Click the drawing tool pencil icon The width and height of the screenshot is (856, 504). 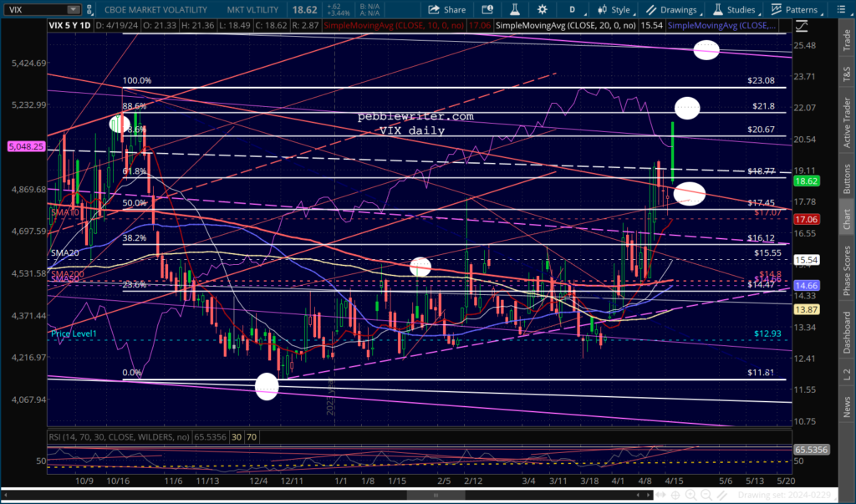[x=721, y=495]
